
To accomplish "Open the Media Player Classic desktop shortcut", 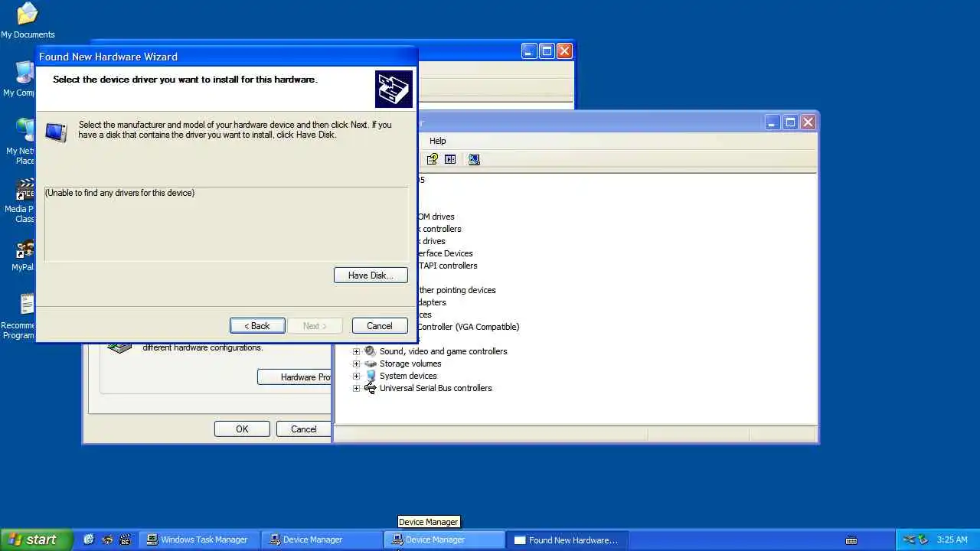I will [18, 201].
